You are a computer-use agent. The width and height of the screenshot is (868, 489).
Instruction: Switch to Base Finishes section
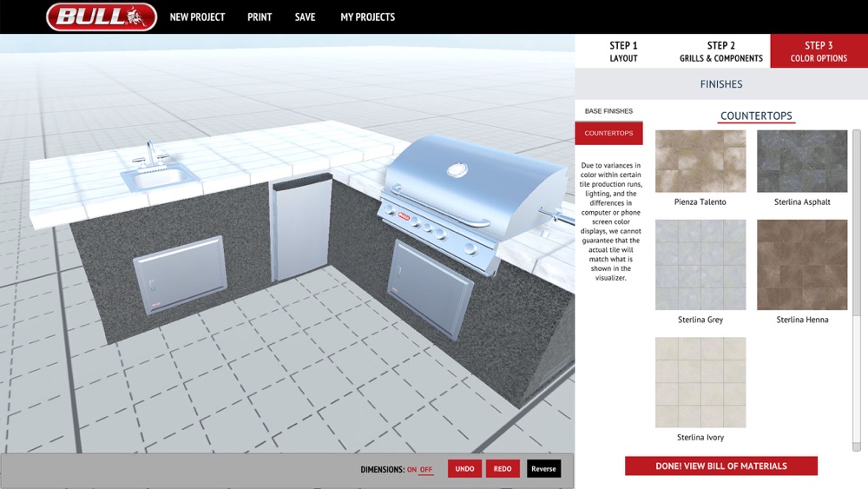pyautogui.click(x=608, y=111)
